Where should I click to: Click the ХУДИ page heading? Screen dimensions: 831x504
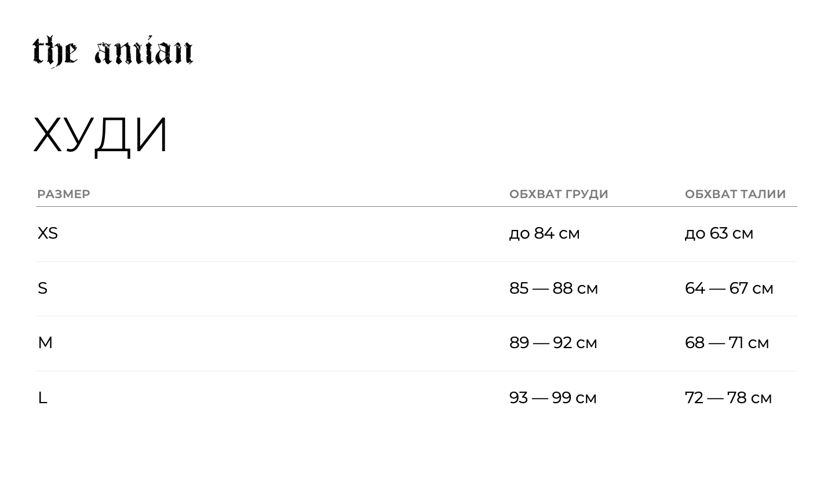pyautogui.click(x=101, y=135)
